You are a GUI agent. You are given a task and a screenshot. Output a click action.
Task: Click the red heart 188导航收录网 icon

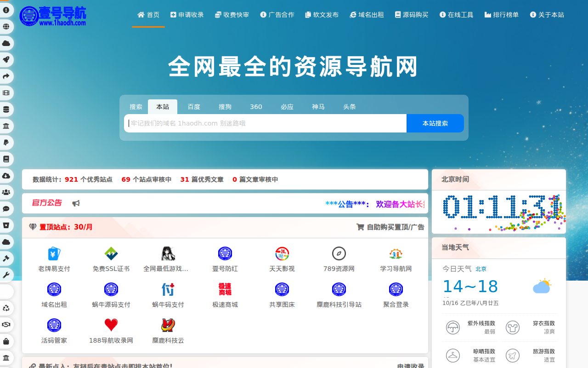tap(111, 325)
